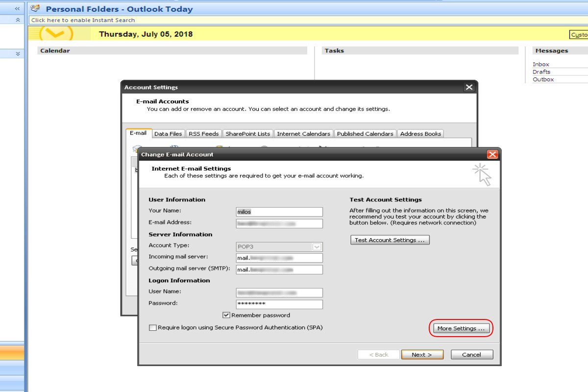Click into the Password field
588x392 pixels.
279,304
